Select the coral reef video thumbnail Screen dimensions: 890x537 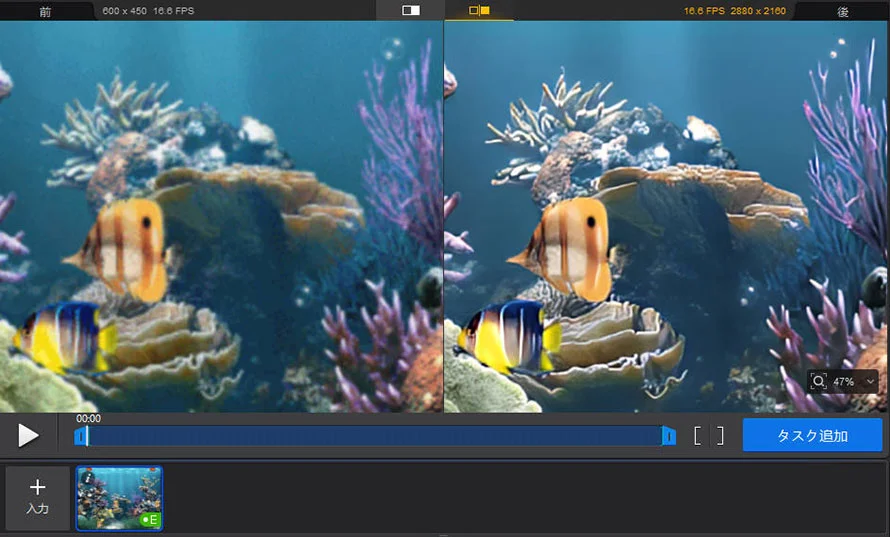119,498
